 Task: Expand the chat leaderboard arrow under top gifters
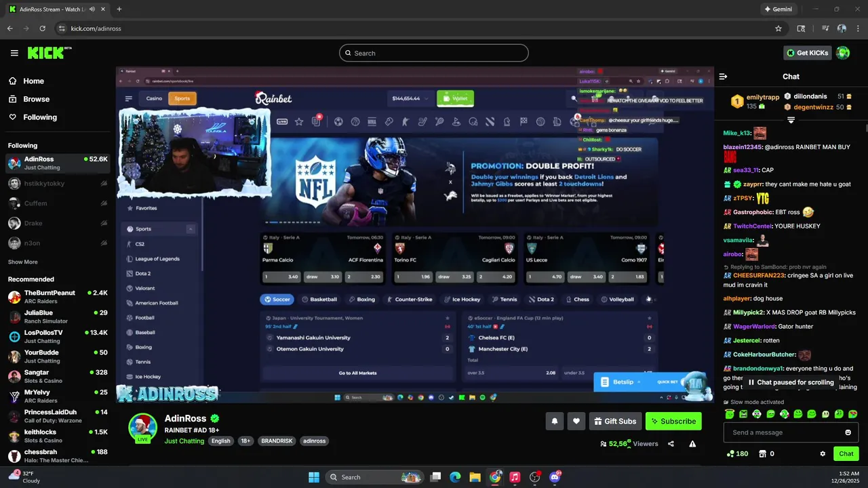click(x=791, y=120)
